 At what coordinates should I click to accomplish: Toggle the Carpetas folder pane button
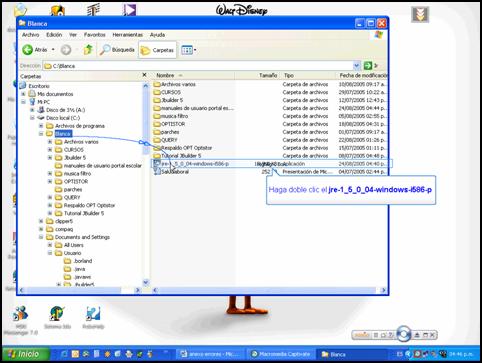pos(157,50)
